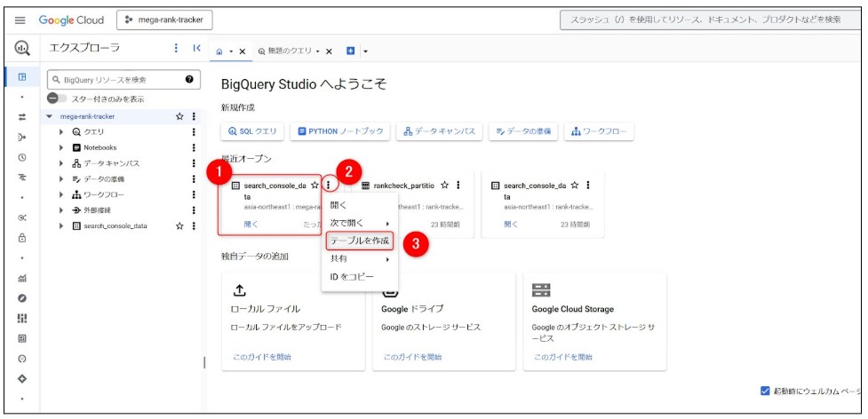Click the データの準備 create button

523,131
